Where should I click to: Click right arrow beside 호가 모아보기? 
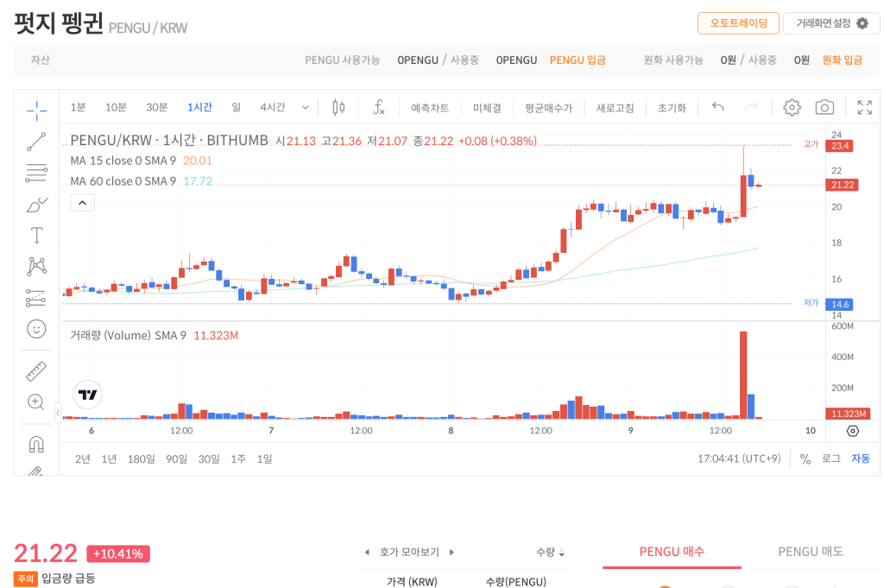(451, 553)
